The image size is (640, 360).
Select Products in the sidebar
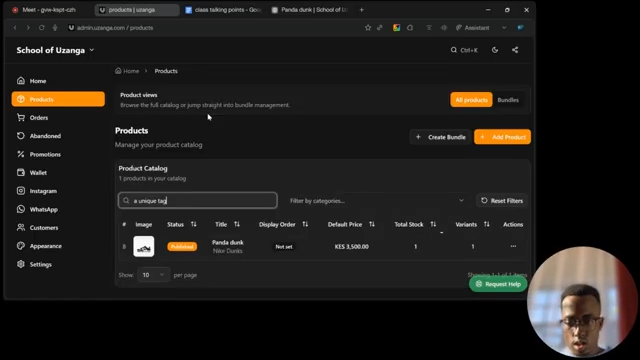point(58,99)
